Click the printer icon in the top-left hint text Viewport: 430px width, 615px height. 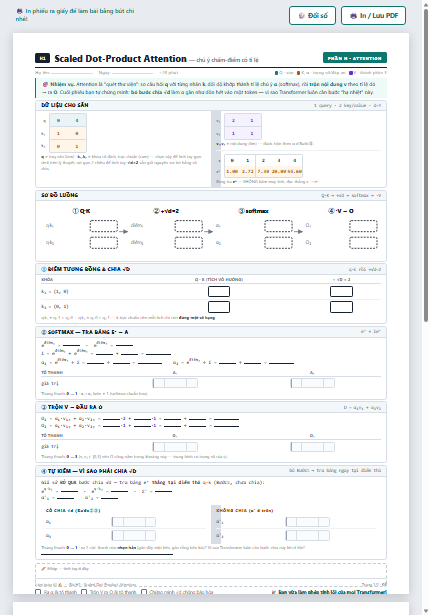[19, 11]
